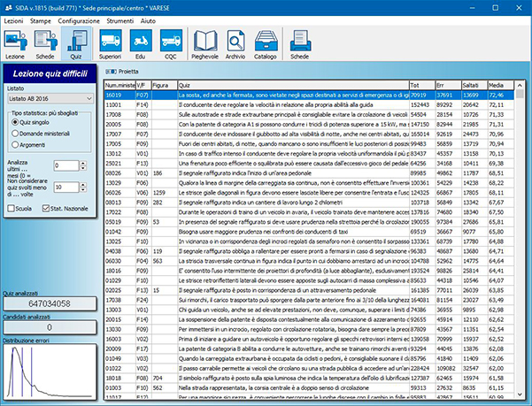This screenshot has width=532, height=406.
Task: Enable the Scuola checkbox
Action: 11,207
